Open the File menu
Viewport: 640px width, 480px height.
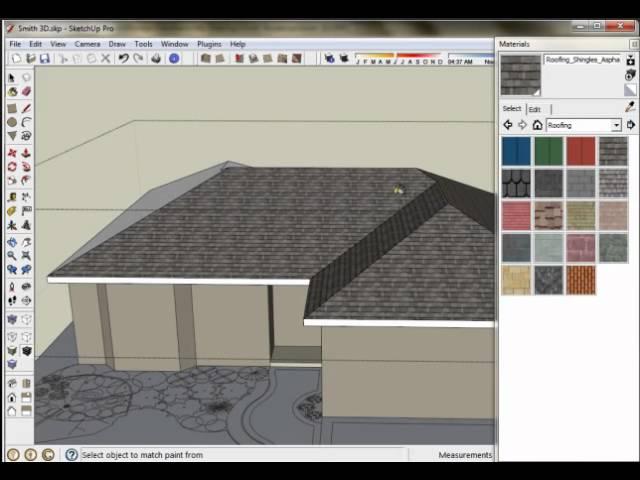(15, 44)
